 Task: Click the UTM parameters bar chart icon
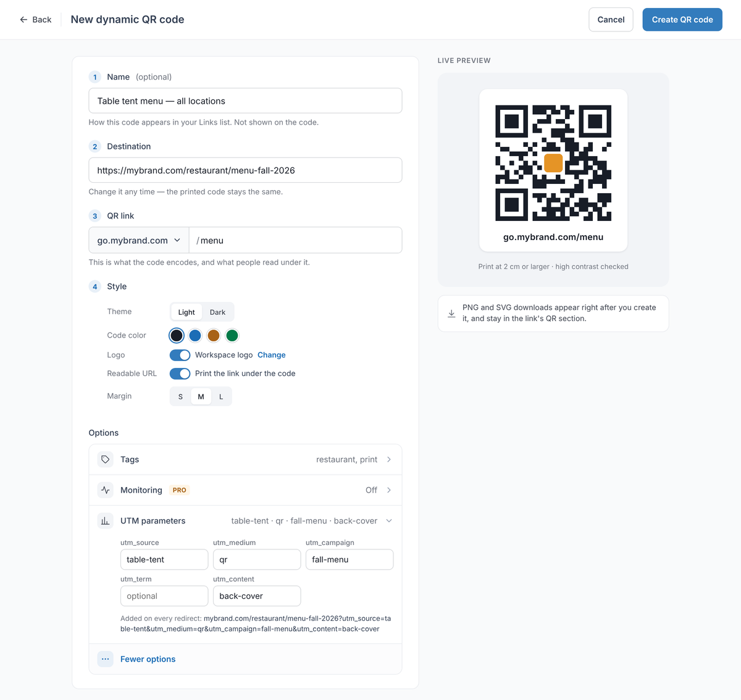tap(106, 521)
